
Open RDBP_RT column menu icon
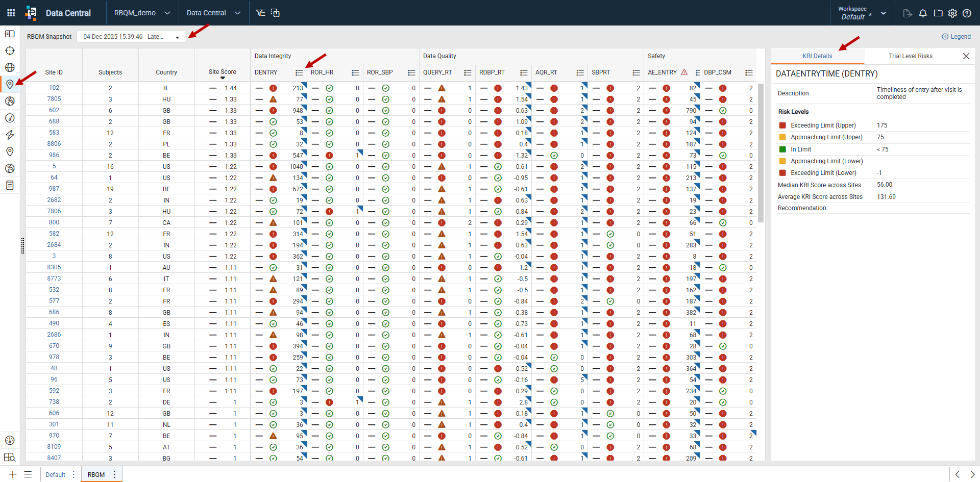click(x=524, y=73)
